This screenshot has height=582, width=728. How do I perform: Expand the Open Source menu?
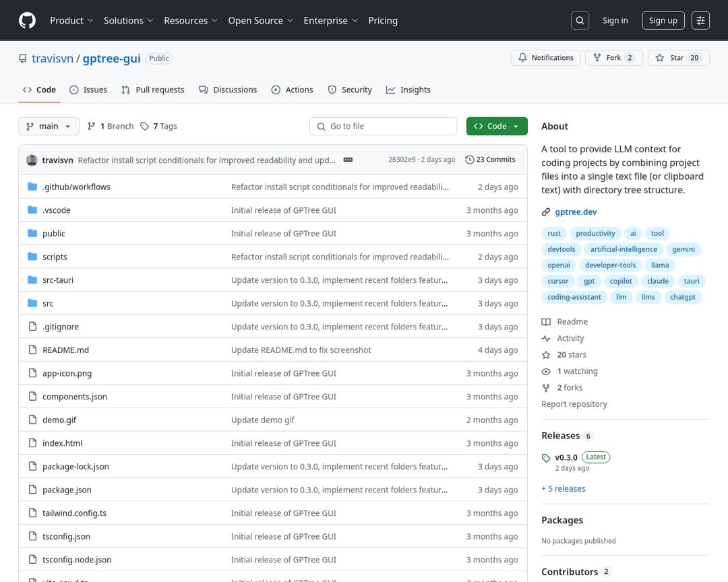(x=260, y=20)
